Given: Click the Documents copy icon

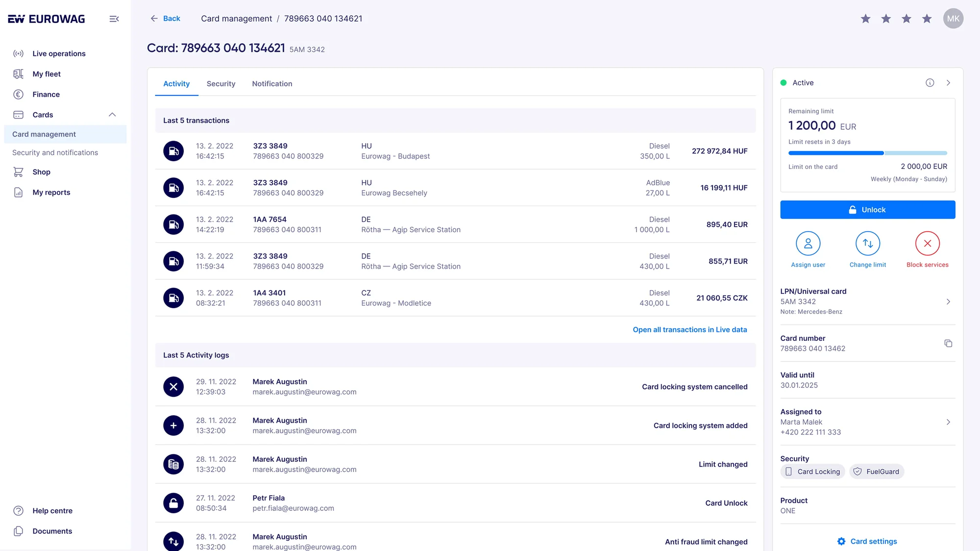Looking at the screenshot, I should [x=18, y=531].
